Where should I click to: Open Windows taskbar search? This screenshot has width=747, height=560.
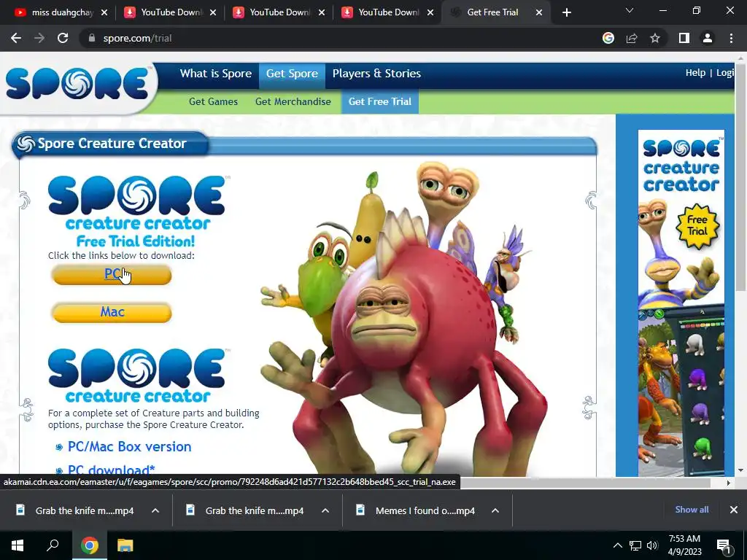pos(53,545)
